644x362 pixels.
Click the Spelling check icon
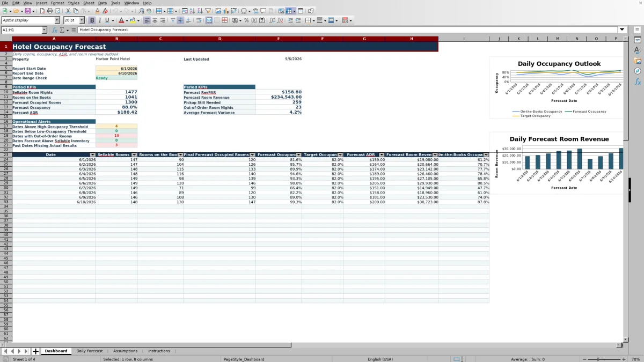click(149, 11)
